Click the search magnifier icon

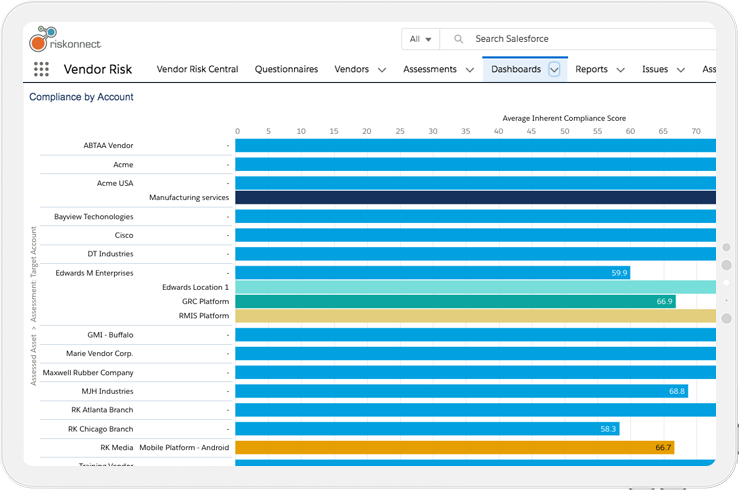pyautogui.click(x=458, y=39)
